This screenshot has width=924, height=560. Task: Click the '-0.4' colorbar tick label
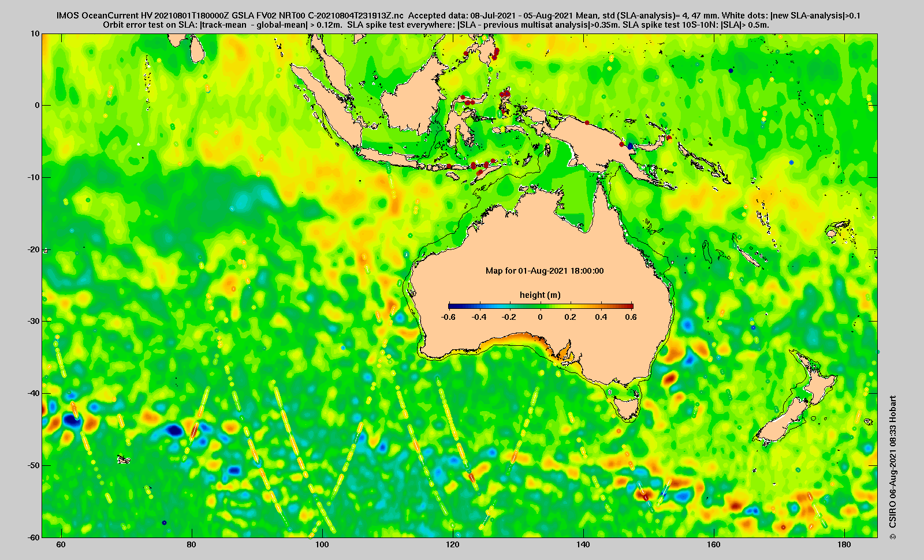(479, 317)
